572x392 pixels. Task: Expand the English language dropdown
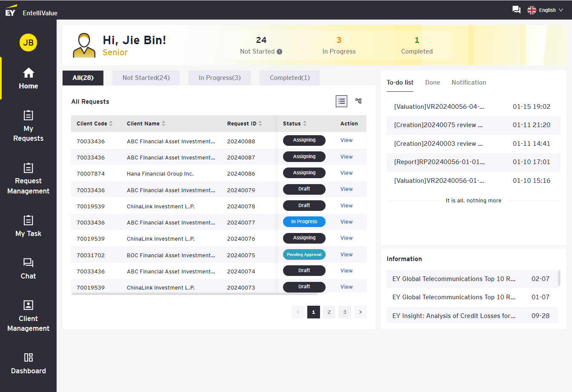551,10
